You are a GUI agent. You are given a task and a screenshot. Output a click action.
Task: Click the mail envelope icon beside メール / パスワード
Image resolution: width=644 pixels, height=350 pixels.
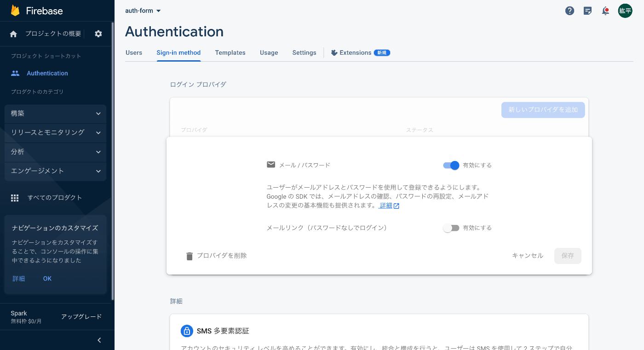(271, 165)
